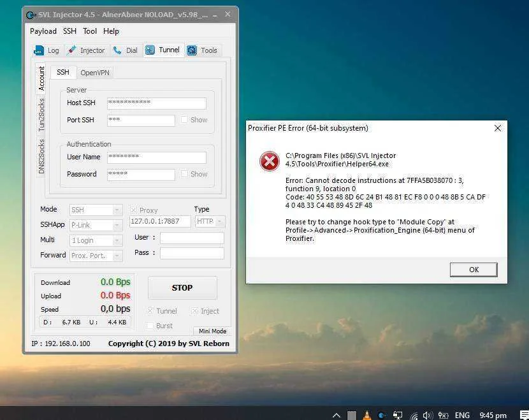Switch to the Tun2Socks vertical tab
529x420 pixels.
(41, 115)
